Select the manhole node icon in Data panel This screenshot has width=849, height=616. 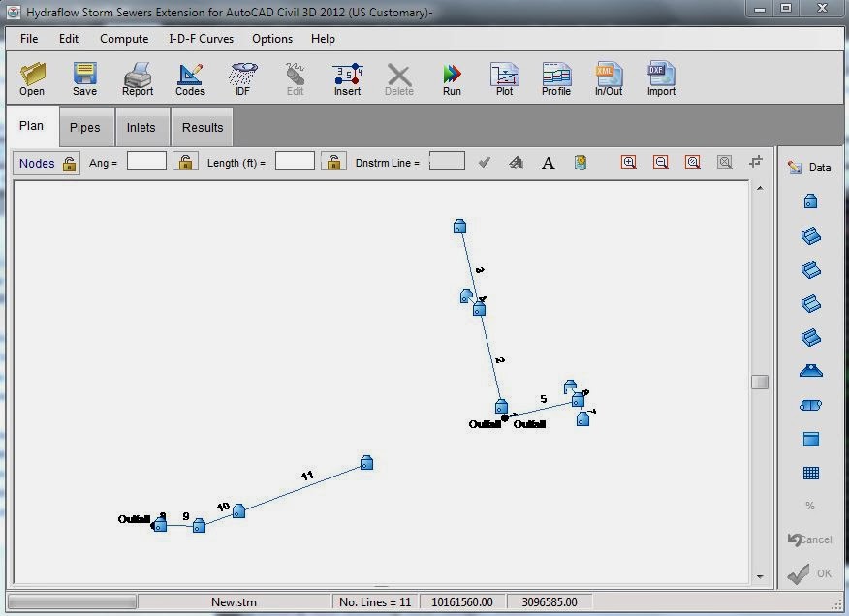click(810, 200)
